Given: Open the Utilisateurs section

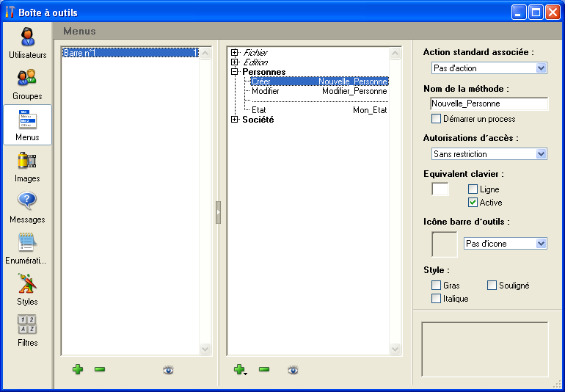Looking at the screenshot, I should (x=27, y=43).
